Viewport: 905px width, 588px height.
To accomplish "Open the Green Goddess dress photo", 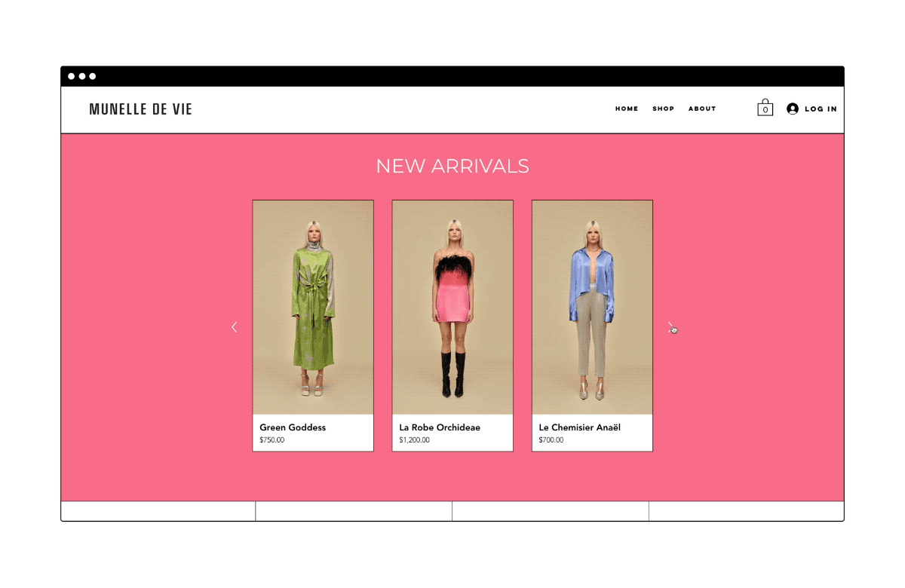I will pos(313,308).
